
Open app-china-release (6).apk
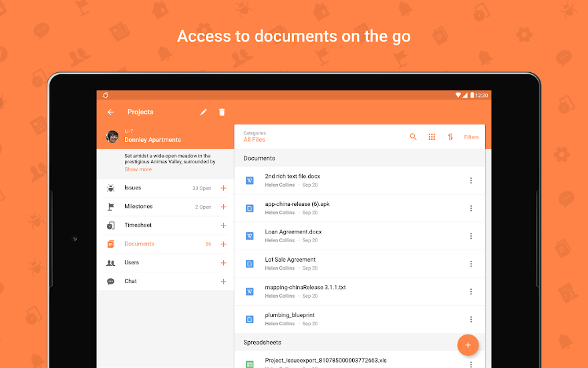pyautogui.click(x=359, y=208)
